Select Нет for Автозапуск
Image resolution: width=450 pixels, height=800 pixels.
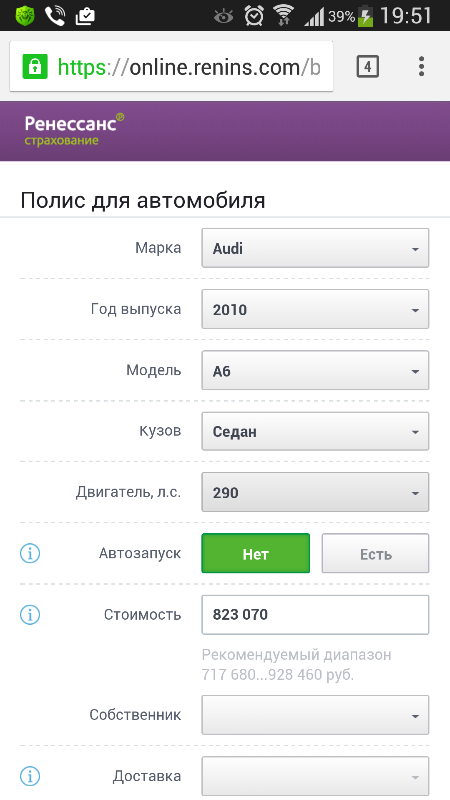[x=256, y=553]
